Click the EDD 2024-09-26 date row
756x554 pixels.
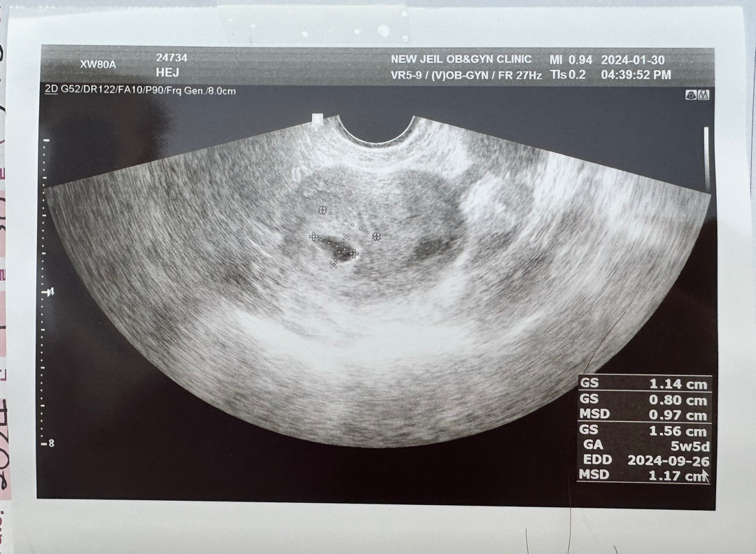(644, 460)
